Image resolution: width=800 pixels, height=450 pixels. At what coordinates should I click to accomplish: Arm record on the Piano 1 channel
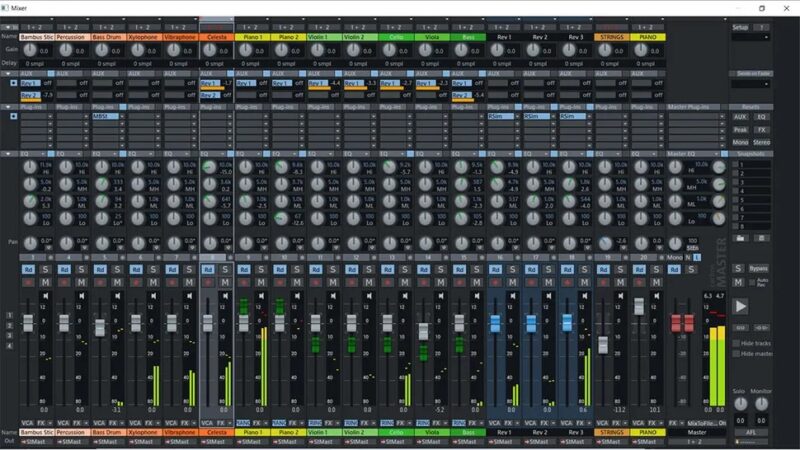click(244, 282)
